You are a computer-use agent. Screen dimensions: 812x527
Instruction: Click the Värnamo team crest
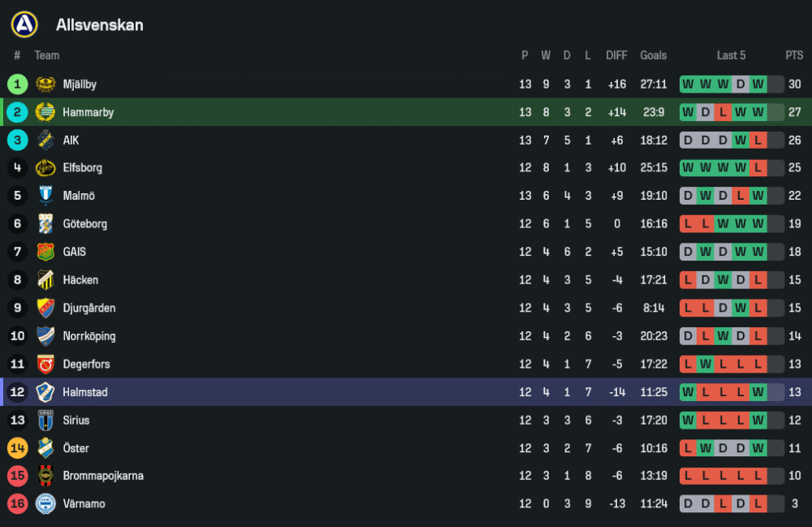[45, 504]
